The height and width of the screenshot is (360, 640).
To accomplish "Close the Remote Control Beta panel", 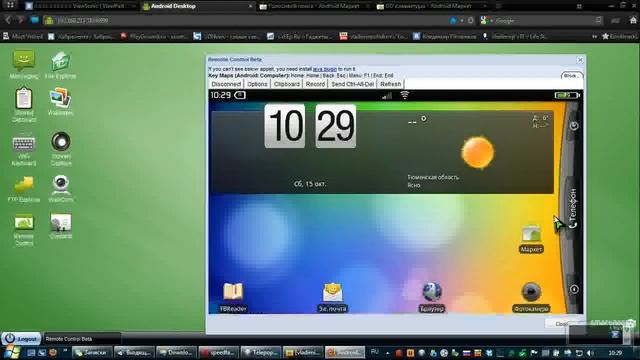I will coord(580,60).
